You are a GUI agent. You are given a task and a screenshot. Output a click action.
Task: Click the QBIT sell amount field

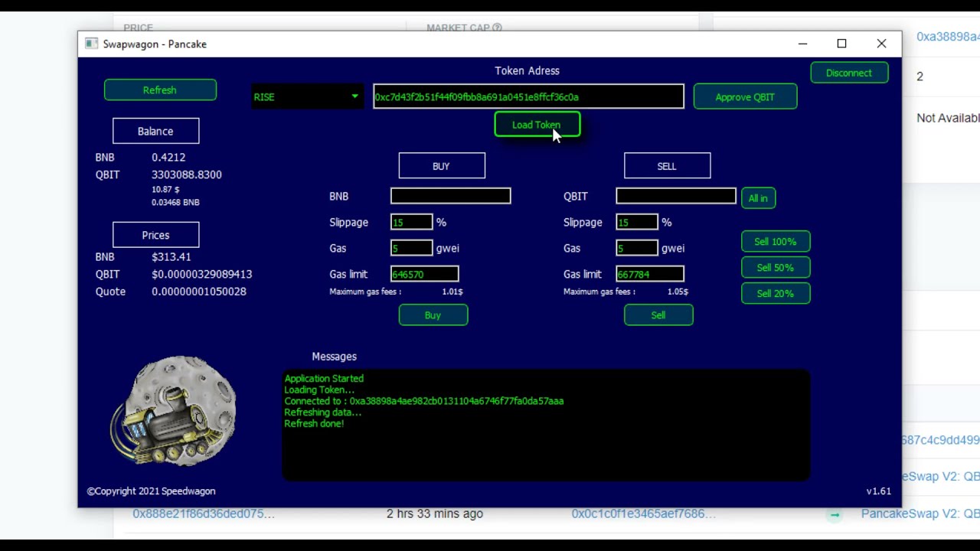click(x=676, y=197)
